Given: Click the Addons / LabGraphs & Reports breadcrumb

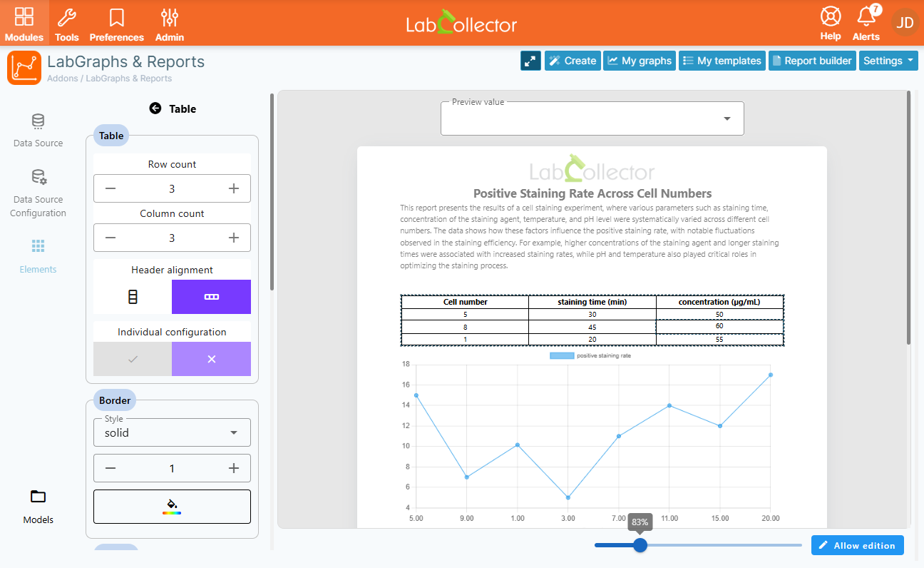Looking at the screenshot, I should (x=109, y=78).
